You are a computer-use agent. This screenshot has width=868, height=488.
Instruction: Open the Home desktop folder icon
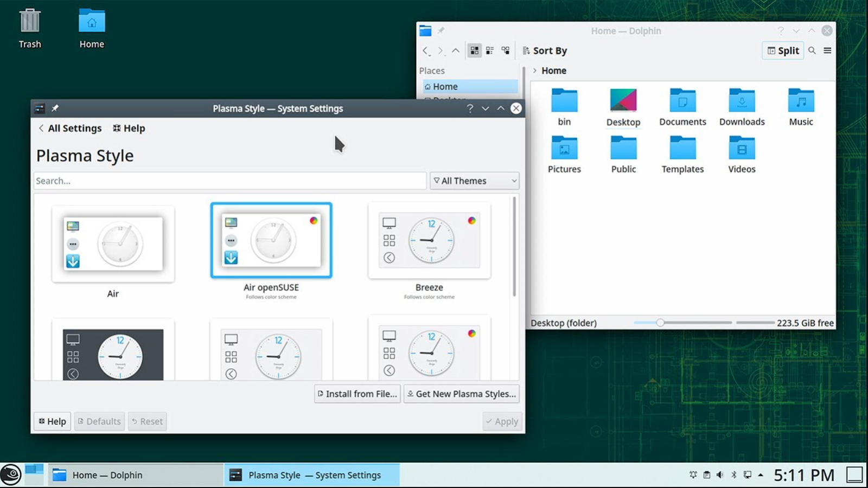[92, 29]
